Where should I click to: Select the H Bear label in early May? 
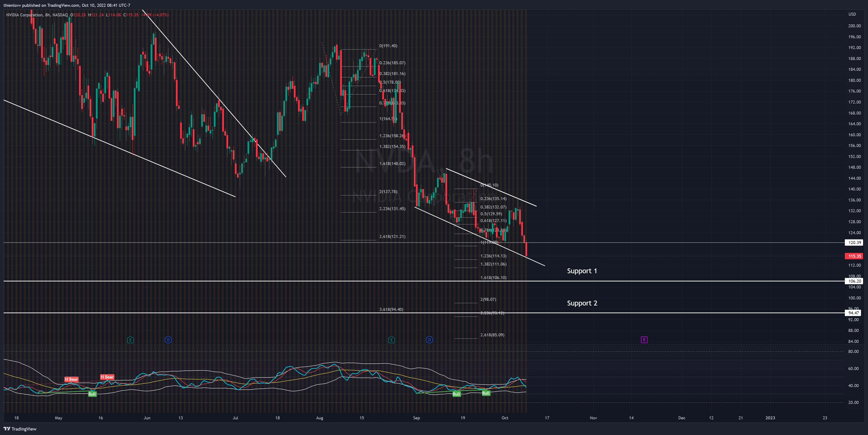(x=71, y=379)
